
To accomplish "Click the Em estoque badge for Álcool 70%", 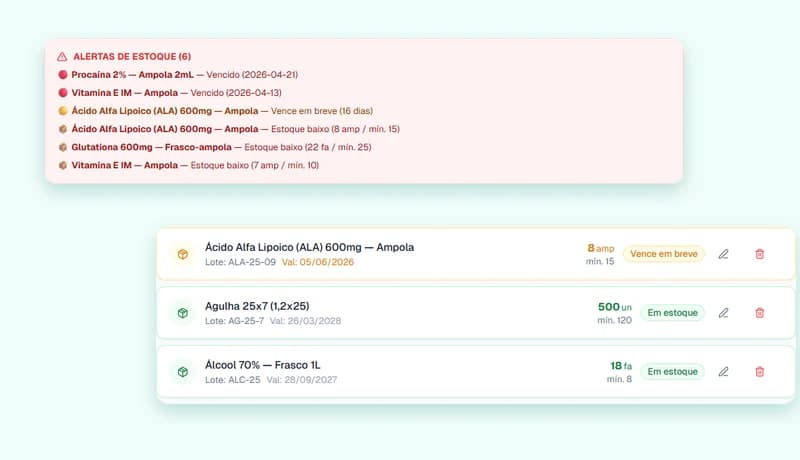I will (672, 372).
